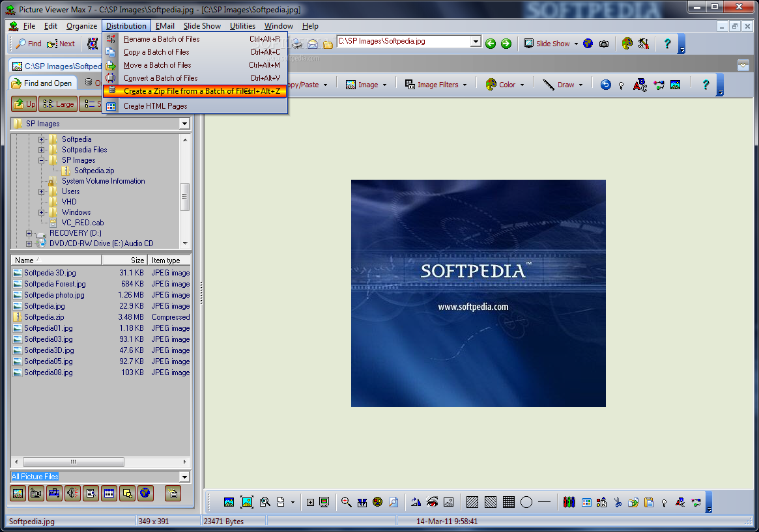Screen dimensions: 759x532
Task: Click the magnifier zoom-in icon in bottom toolbar
Action: (x=346, y=502)
